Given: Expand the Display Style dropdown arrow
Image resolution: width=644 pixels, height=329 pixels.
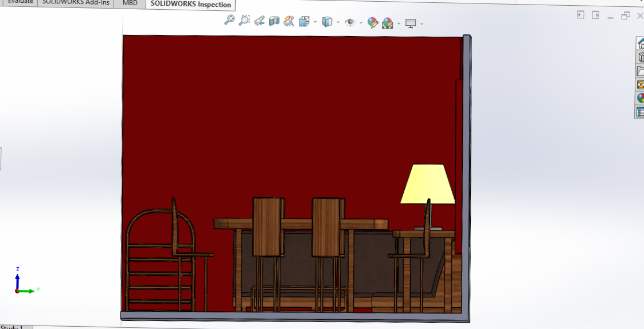Looking at the screenshot, I should 338,22.
